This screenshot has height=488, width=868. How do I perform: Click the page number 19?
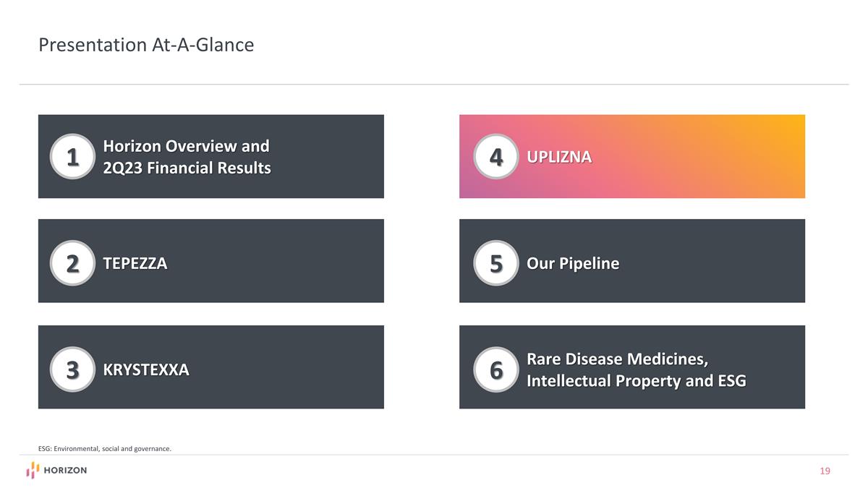[825, 471]
